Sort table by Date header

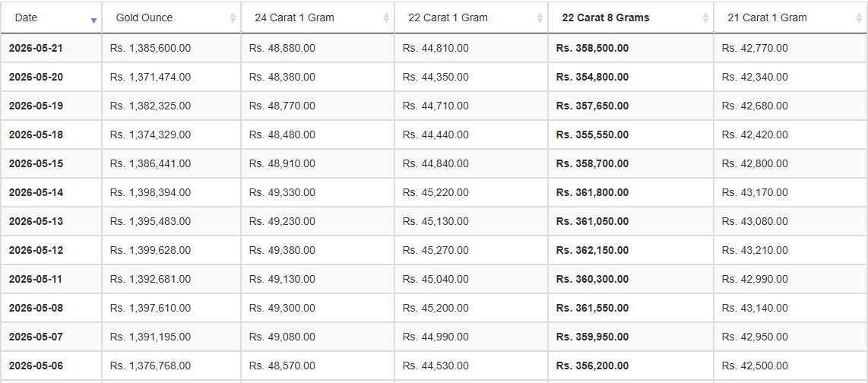52,17
